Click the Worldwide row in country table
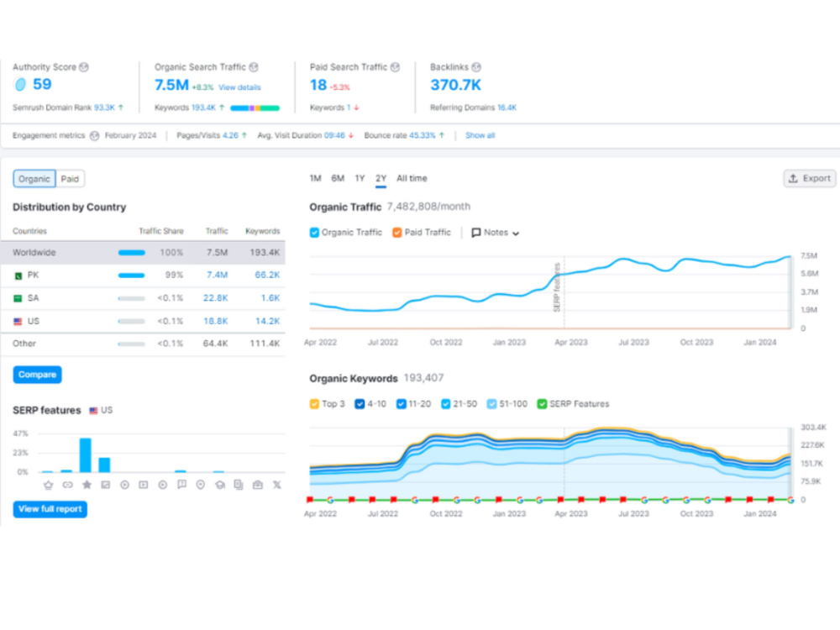The width and height of the screenshot is (840, 630). (x=143, y=252)
